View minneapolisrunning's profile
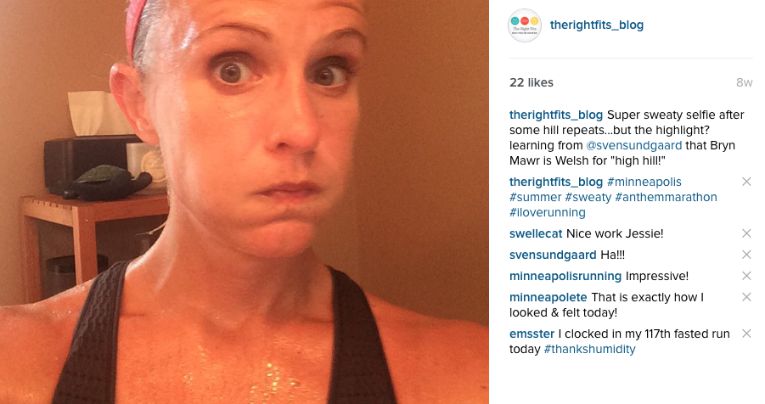The height and width of the screenshot is (404, 765). pos(565,276)
